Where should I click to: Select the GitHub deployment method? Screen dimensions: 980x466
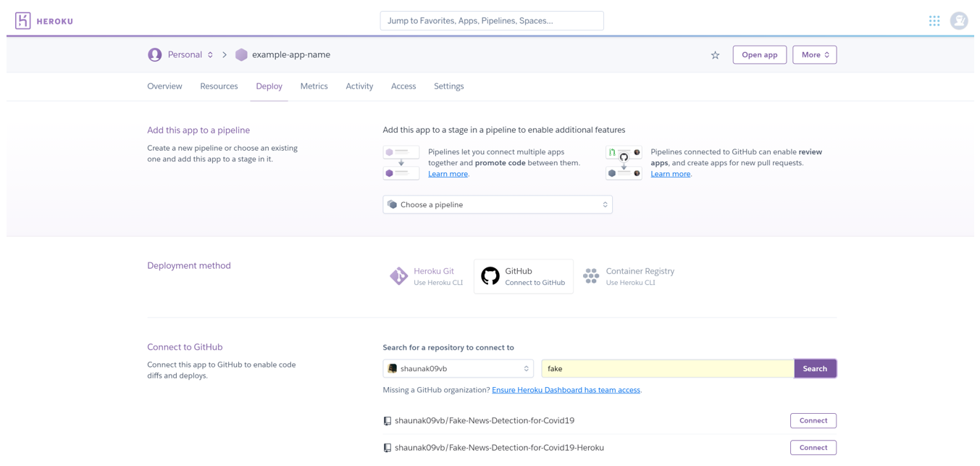coord(523,276)
